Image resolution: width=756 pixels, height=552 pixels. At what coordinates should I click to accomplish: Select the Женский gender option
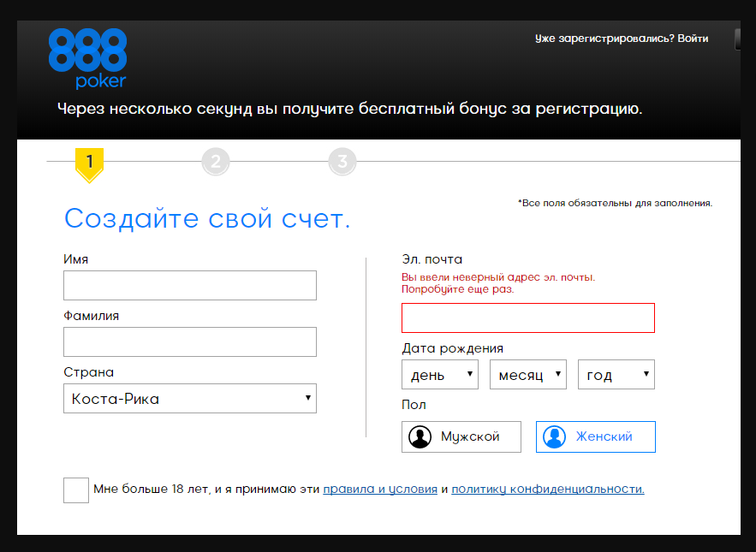click(x=596, y=436)
